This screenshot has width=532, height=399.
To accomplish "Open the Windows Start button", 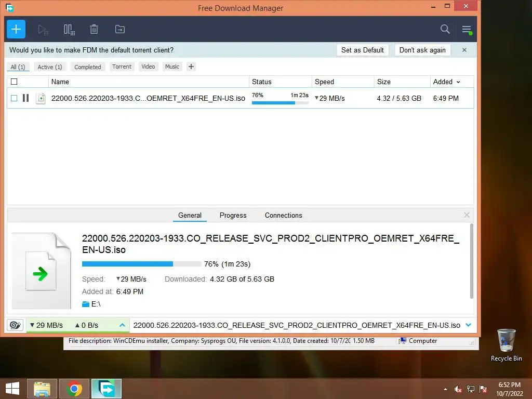I will point(12,389).
